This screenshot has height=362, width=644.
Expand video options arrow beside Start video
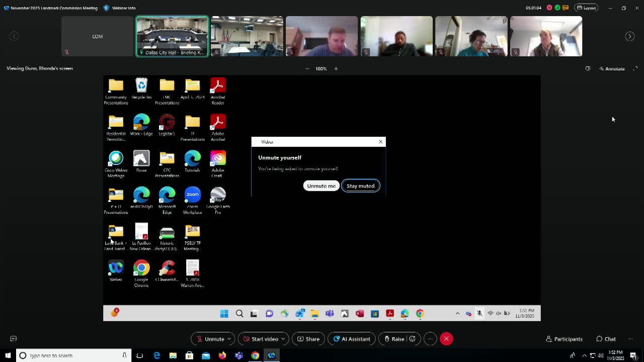coord(283,339)
